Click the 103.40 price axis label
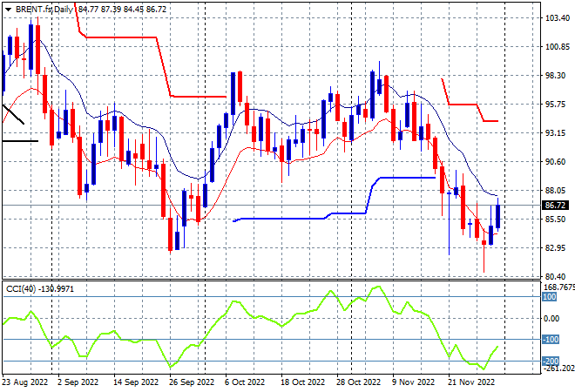 (x=557, y=18)
